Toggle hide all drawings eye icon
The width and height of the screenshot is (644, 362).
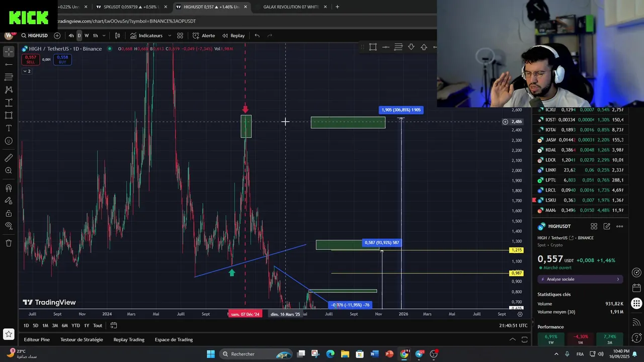click(x=9, y=226)
